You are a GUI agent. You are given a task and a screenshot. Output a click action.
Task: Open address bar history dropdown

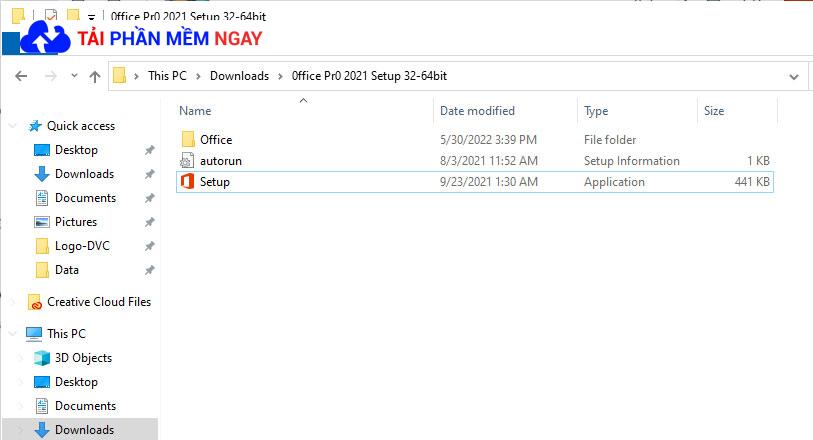pyautogui.click(x=793, y=77)
